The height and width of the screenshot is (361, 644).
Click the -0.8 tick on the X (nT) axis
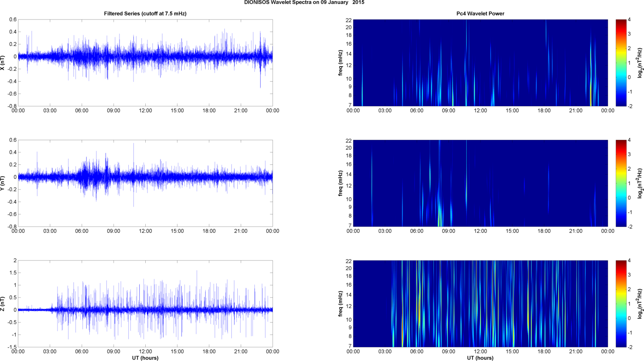[x=12, y=106]
